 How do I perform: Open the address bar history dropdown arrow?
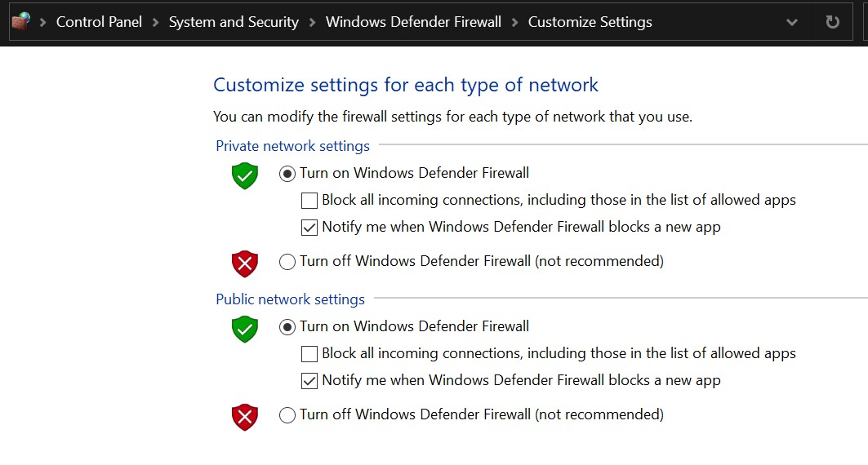coord(791,22)
